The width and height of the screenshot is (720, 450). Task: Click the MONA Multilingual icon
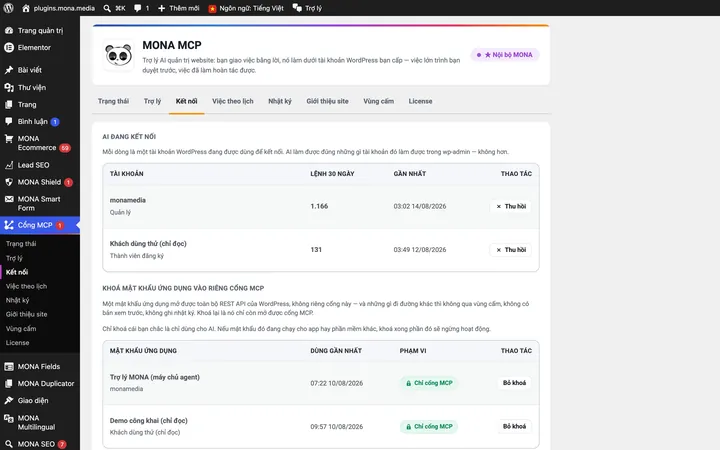click(x=9, y=418)
